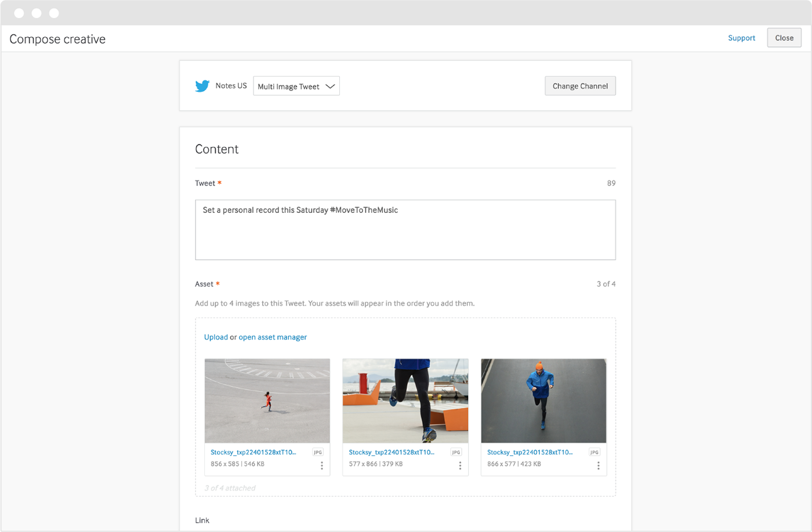Click the '866 x 577 | 423 KB' text
812x532 pixels.
pos(514,464)
